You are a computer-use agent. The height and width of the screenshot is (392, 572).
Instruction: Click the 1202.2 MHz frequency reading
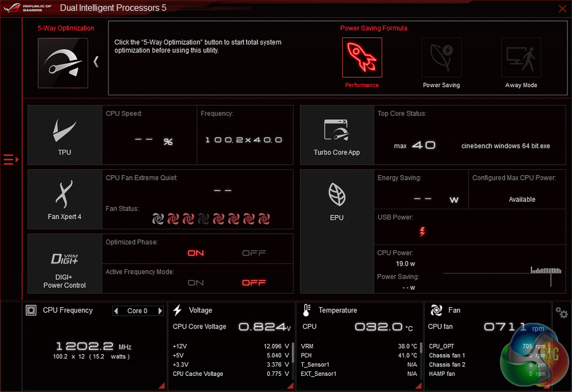coord(94,346)
